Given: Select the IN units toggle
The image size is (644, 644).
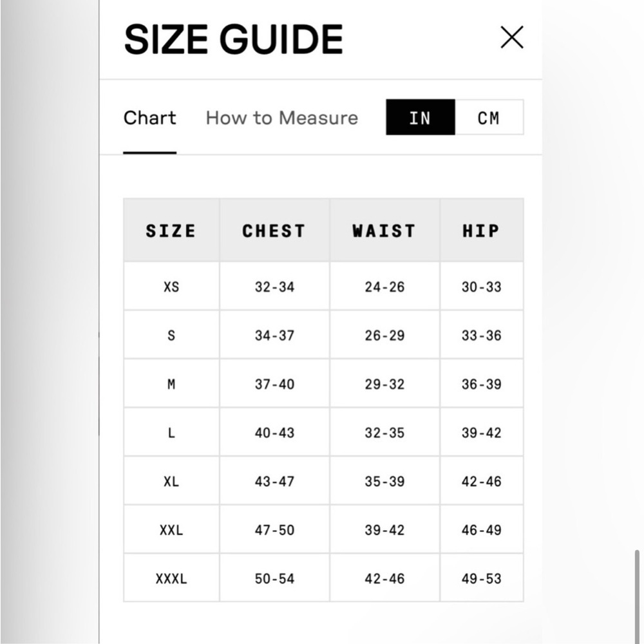Looking at the screenshot, I should click(x=420, y=117).
